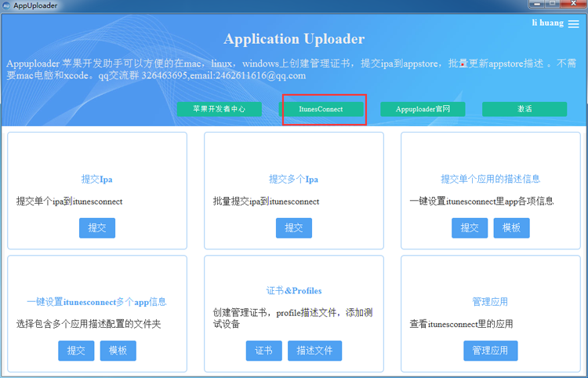
Task: Select 一键设置itunesconnect多个app信息 title
Action: coord(96,302)
